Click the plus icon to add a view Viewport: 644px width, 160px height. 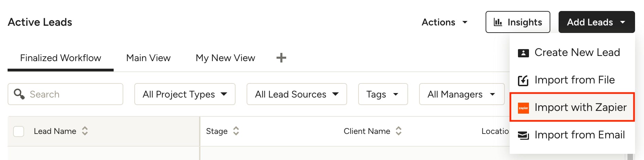click(281, 58)
